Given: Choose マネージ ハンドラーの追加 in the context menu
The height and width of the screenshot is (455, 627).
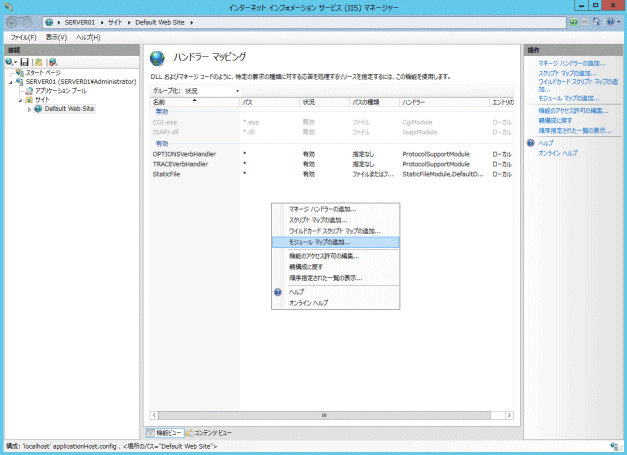Looking at the screenshot, I should click(x=335, y=209).
